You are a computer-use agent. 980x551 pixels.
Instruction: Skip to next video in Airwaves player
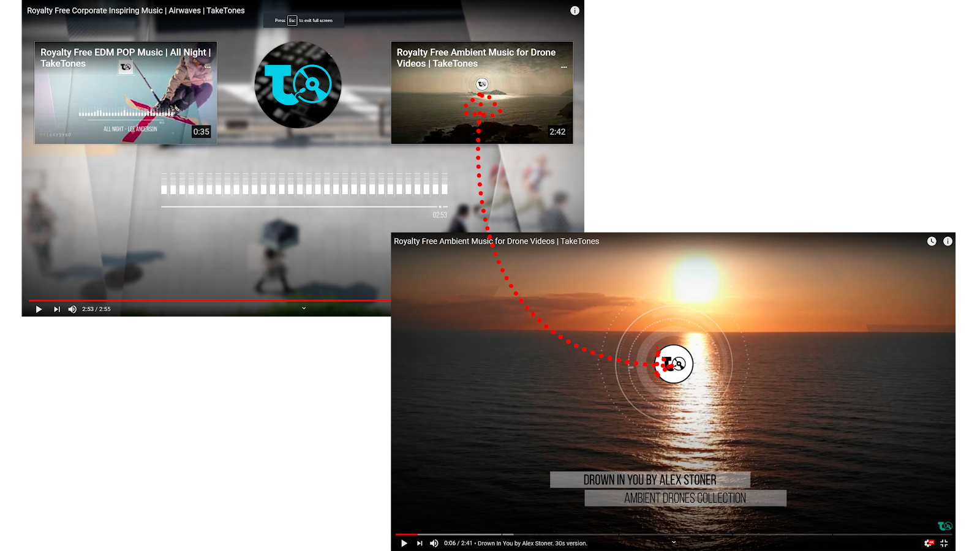(57, 309)
